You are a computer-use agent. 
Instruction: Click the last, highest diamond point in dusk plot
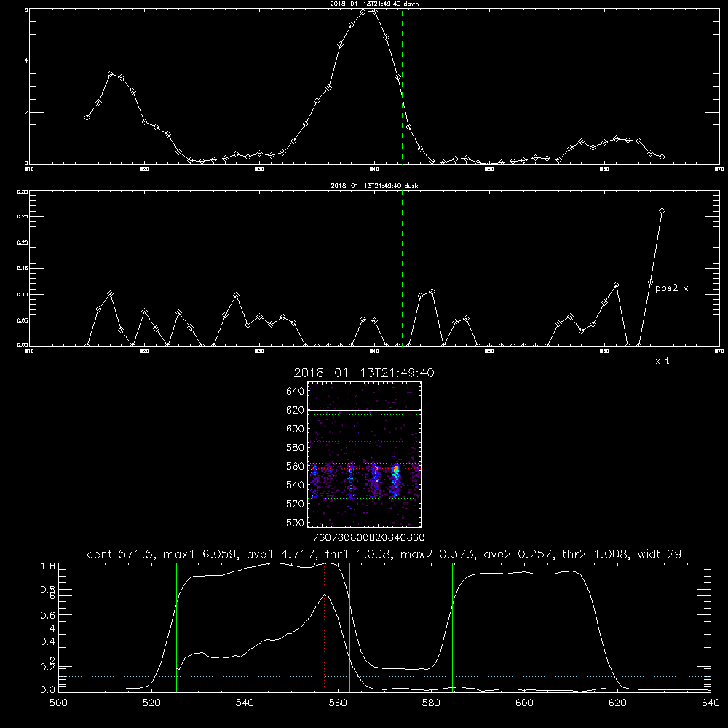(x=662, y=211)
